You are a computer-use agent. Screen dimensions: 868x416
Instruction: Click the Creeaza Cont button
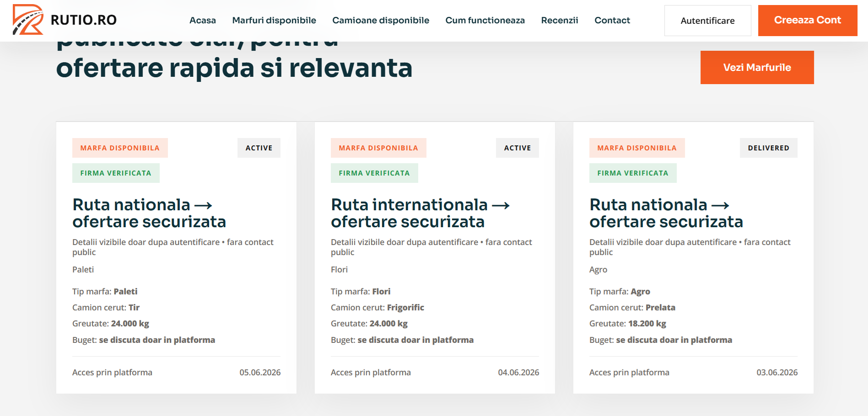click(808, 21)
